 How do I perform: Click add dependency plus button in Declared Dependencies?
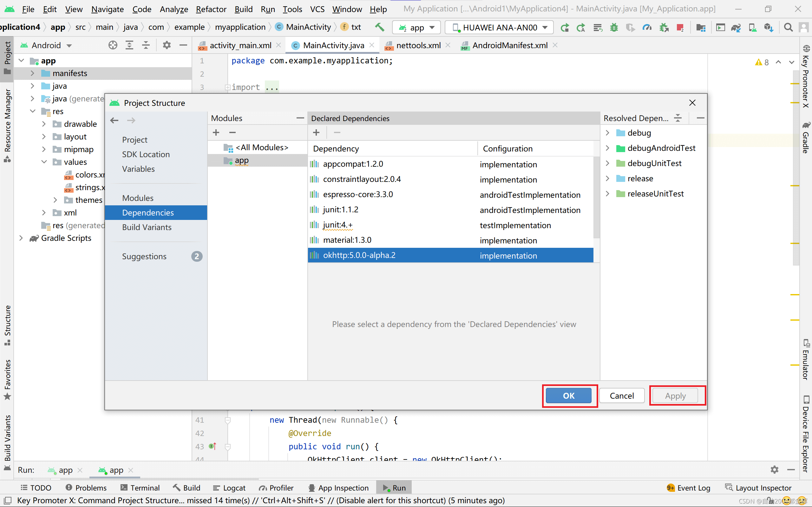click(x=316, y=132)
